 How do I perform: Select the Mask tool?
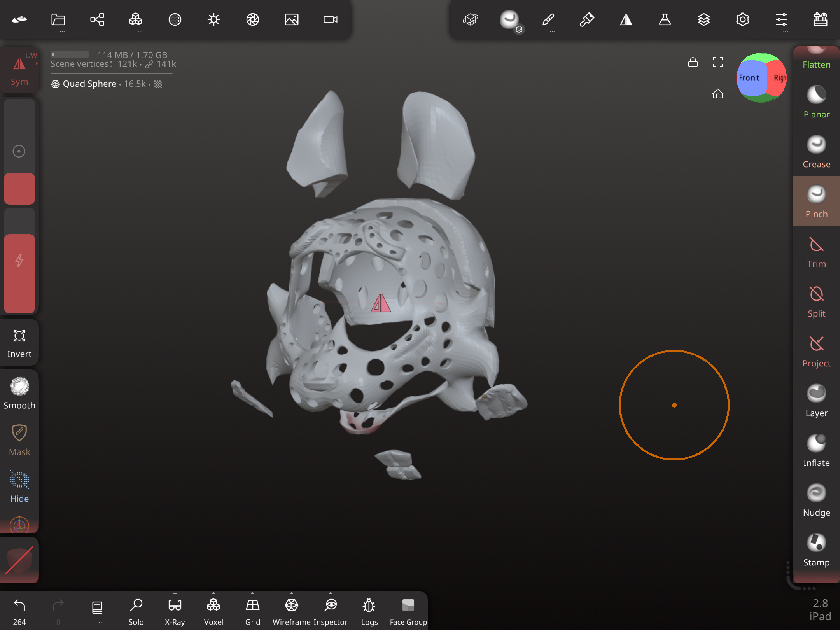[19, 439]
